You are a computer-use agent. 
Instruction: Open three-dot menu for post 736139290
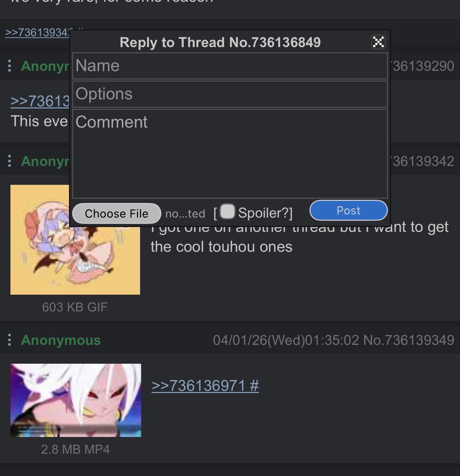[x=10, y=66]
